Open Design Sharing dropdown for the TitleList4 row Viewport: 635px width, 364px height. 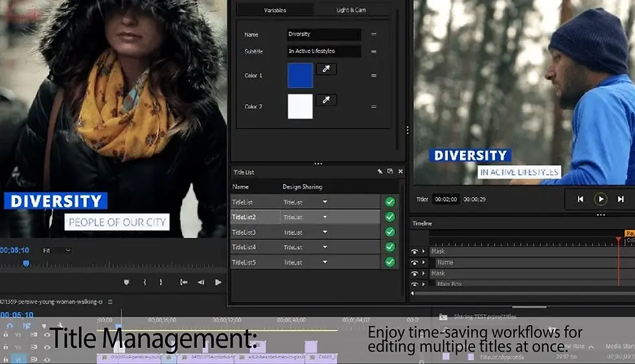(325, 247)
